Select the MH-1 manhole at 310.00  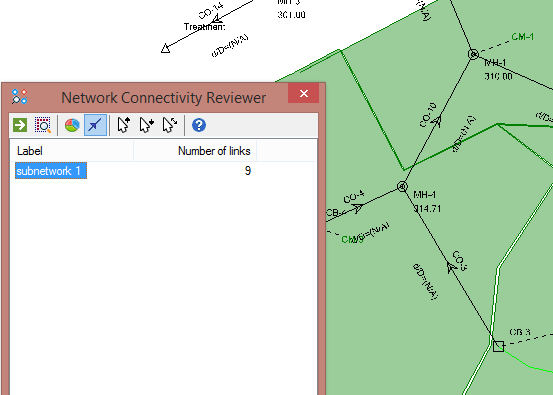point(474,54)
